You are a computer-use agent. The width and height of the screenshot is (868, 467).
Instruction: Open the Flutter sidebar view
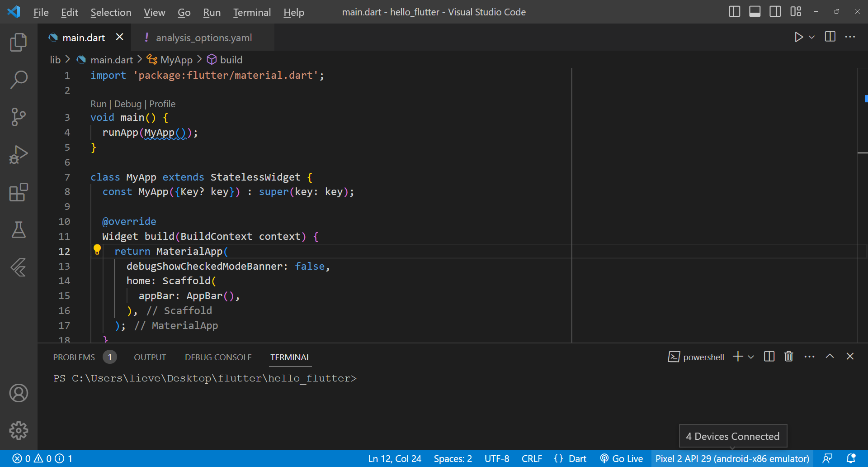click(19, 267)
